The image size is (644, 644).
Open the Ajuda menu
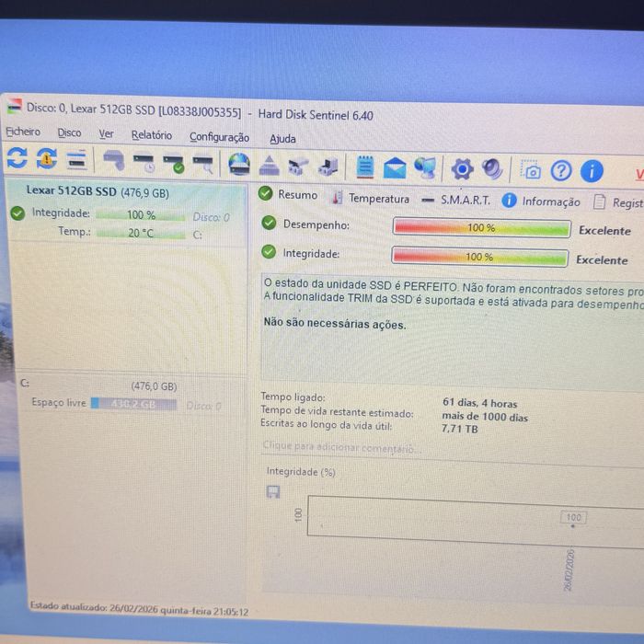click(282, 139)
